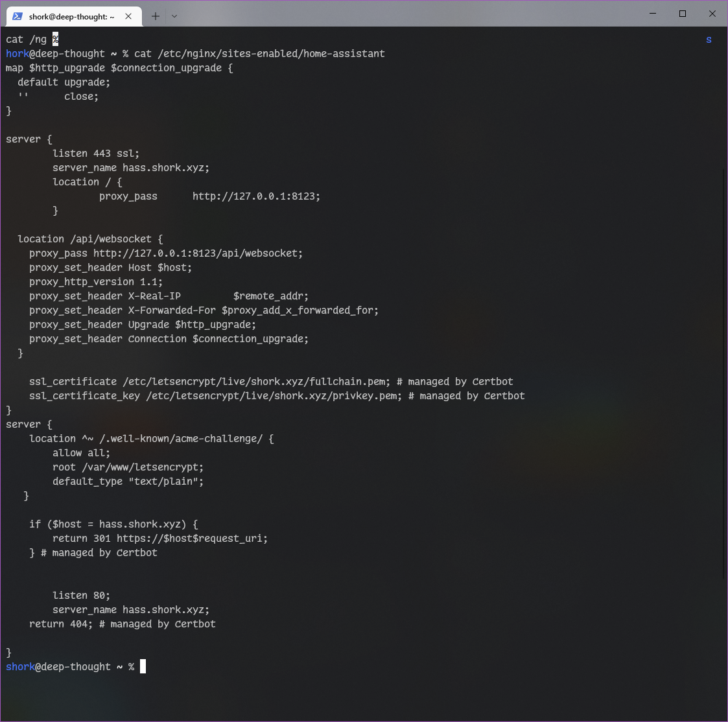Click the highlighted % symbol on the first line
Viewport: 728px width, 722px height.
point(56,40)
